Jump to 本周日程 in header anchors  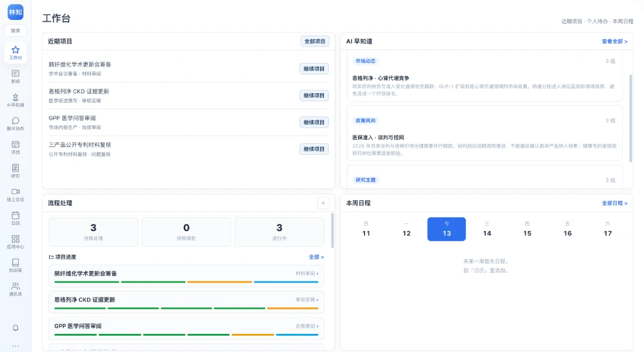pos(623,21)
